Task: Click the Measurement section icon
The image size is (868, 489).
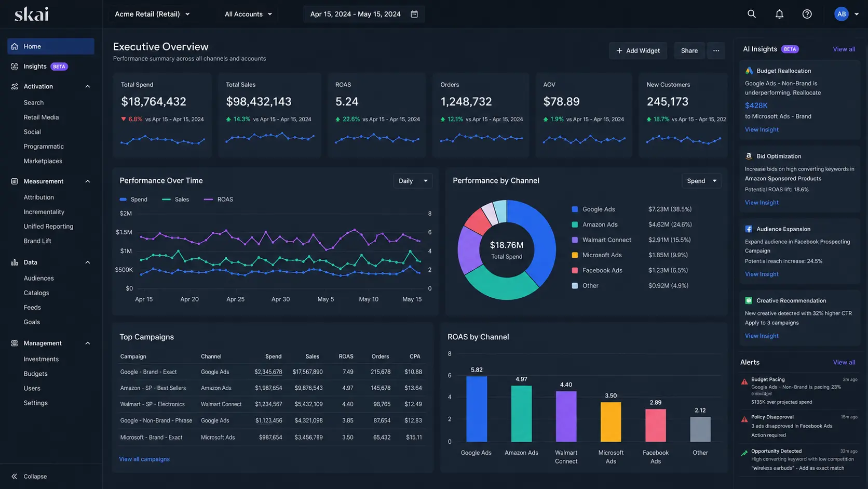Action: pos(15,181)
